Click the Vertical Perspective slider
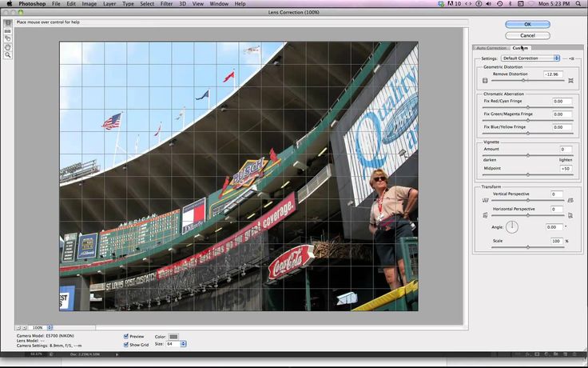The image size is (588, 368). click(528, 200)
